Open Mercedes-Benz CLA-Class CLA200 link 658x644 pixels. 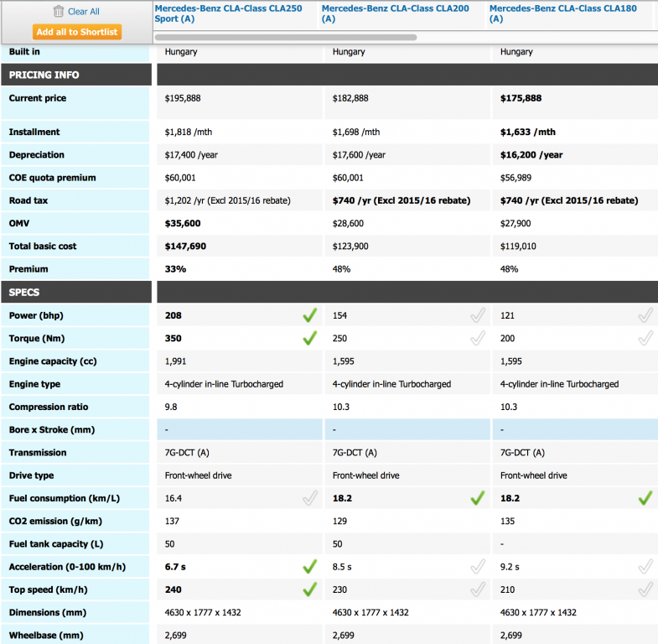coord(396,13)
